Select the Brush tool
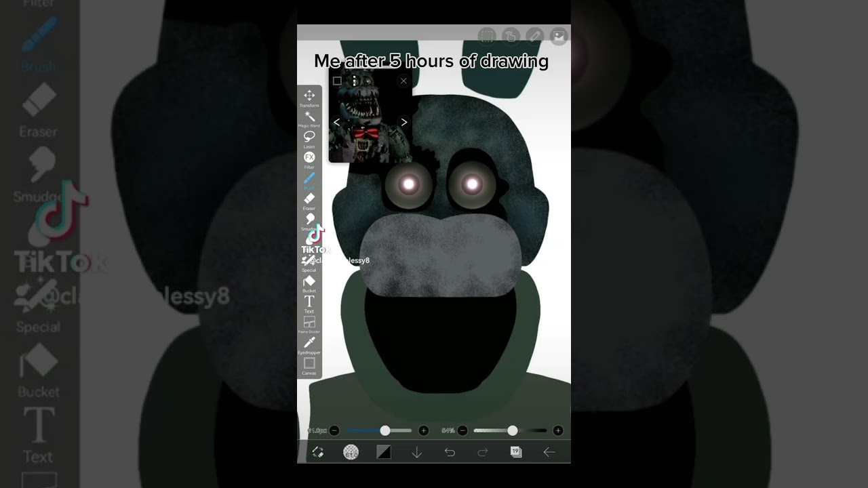Screen dimensions: 868x488 point(309,180)
